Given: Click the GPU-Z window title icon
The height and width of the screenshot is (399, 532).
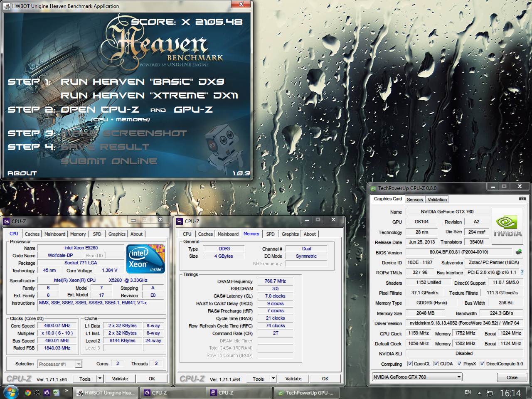Looking at the screenshot, I should point(373,188).
